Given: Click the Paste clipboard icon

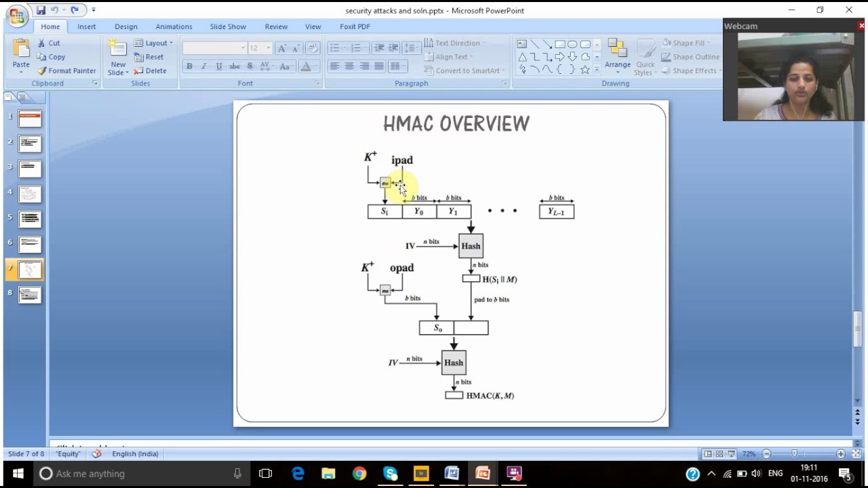Looking at the screenshot, I should tap(21, 49).
